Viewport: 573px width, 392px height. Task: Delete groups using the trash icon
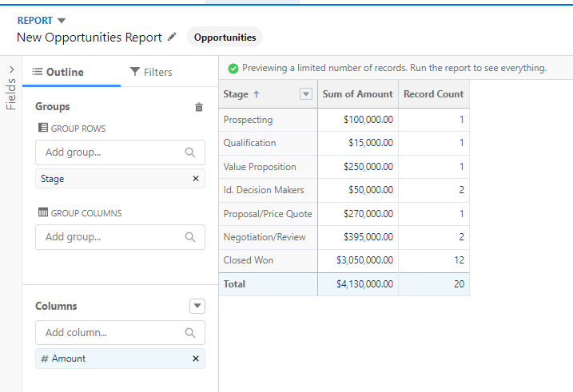pyautogui.click(x=199, y=107)
